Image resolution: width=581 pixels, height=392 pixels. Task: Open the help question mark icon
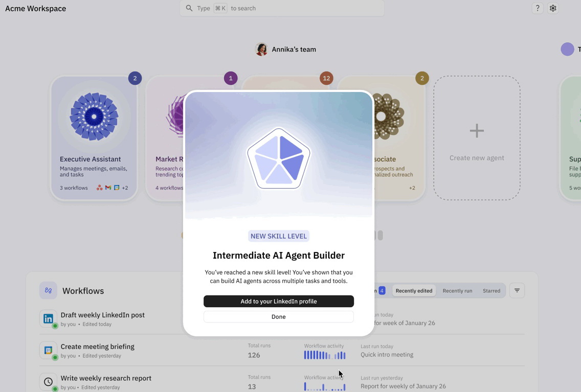coord(537,8)
